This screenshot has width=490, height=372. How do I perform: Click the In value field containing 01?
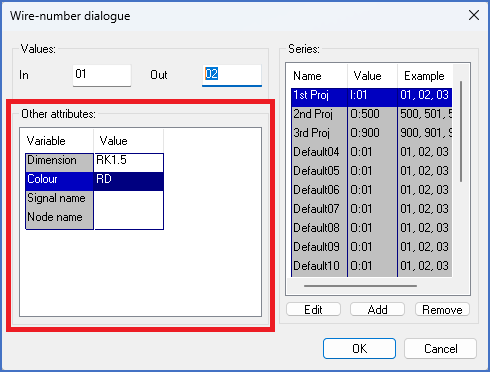102,75
